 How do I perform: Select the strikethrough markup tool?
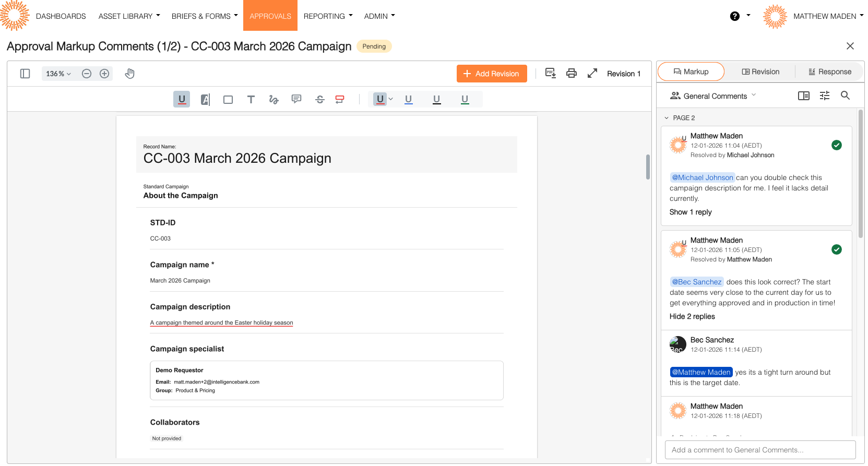(320, 100)
